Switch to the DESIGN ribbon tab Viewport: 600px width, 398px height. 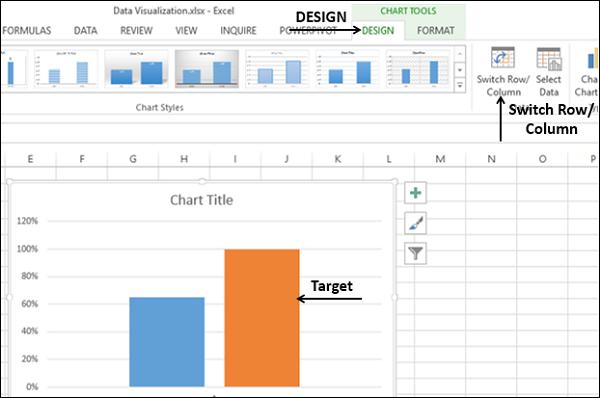[378, 31]
